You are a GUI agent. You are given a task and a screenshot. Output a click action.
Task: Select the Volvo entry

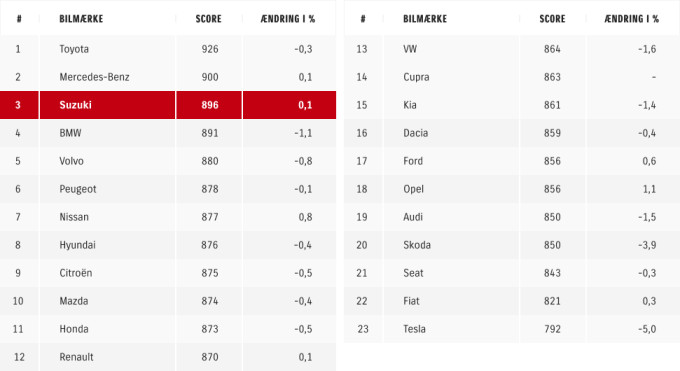(x=168, y=161)
